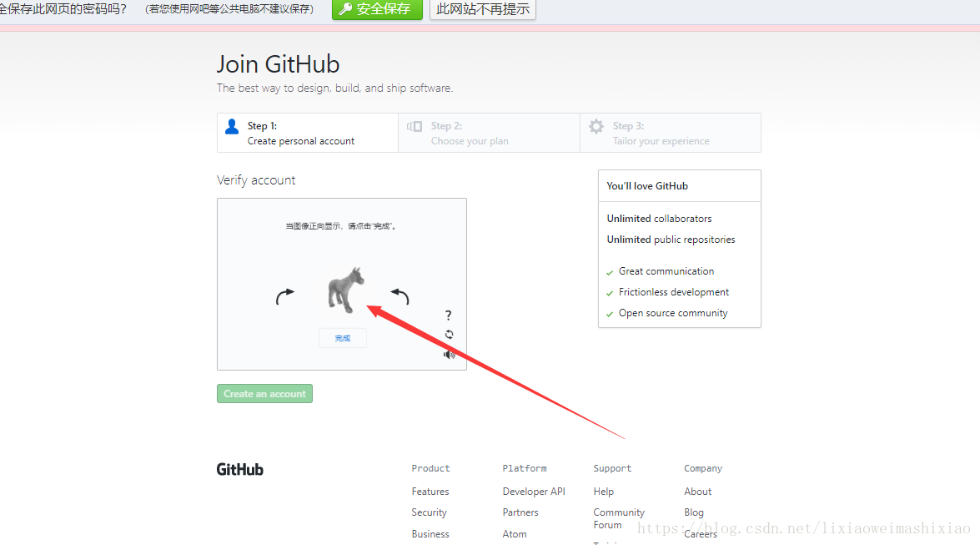Click Frictionless development list item
Image resolution: width=980 pixels, height=545 pixels.
point(674,292)
